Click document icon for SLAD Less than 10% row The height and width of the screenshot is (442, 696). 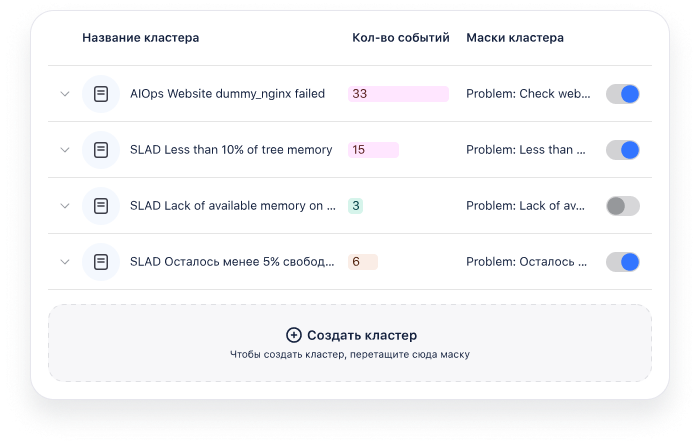(x=100, y=150)
